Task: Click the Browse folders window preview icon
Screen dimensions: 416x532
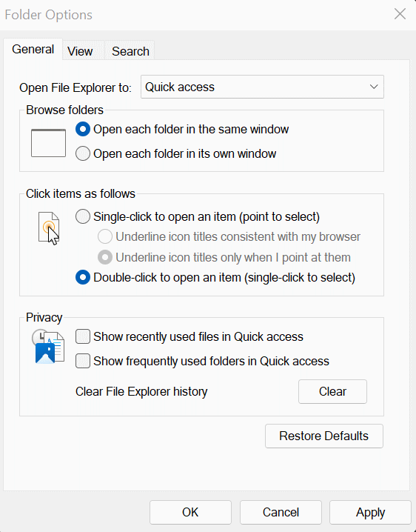Action: [x=48, y=143]
